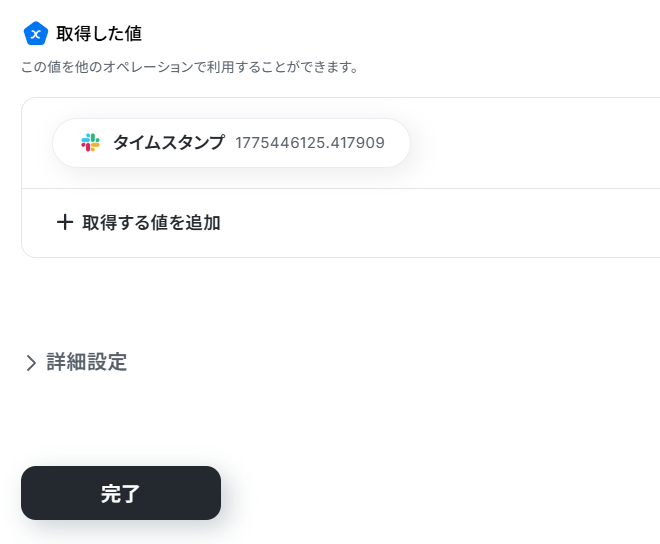This screenshot has height=544, width=660.
Task: Click the plus icon to add a value
Action: [x=65, y=222]
